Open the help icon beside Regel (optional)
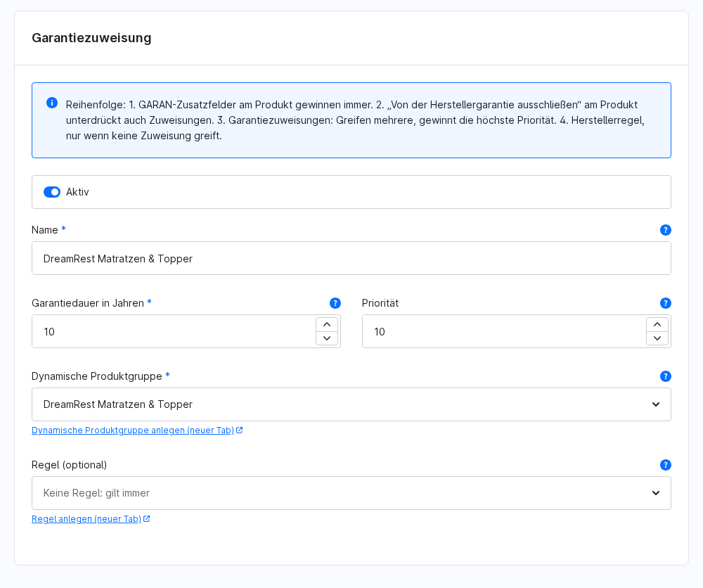Image resolution: width=703 pixels, height=588 pixels. click(x=665, y=465)
